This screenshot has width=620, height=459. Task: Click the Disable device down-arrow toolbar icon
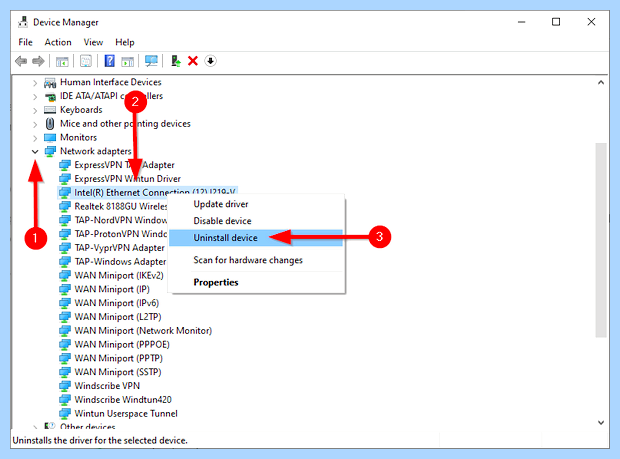[x=210, y=61]
